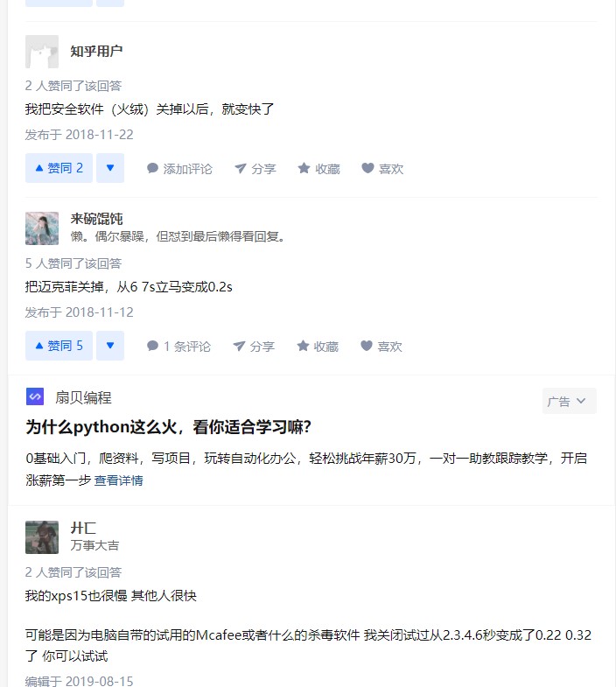Share the 火绒 answer via 分享 icon
Screen dimensions: 616x687
[255, 168]
